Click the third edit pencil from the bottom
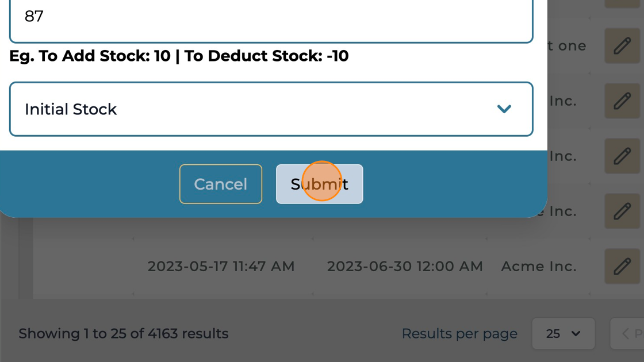 coord(622,156)
